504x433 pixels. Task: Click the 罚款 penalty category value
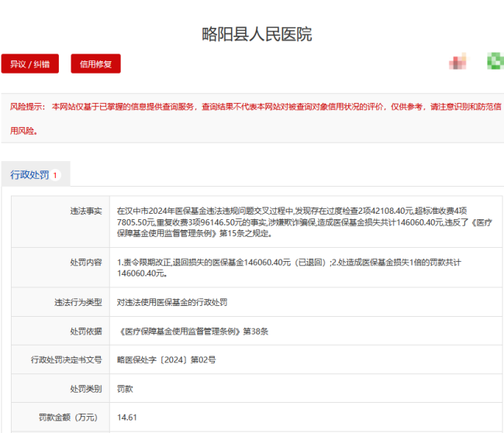125,388
